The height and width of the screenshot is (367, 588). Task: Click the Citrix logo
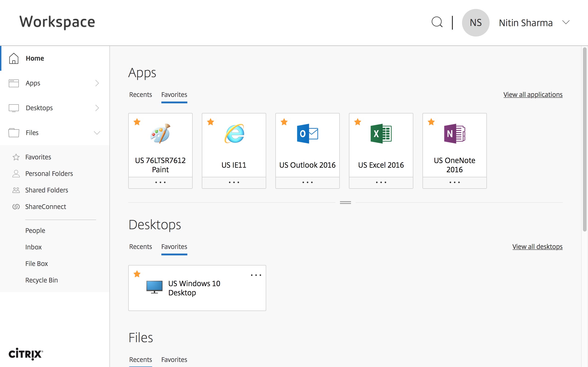(26, 354)
